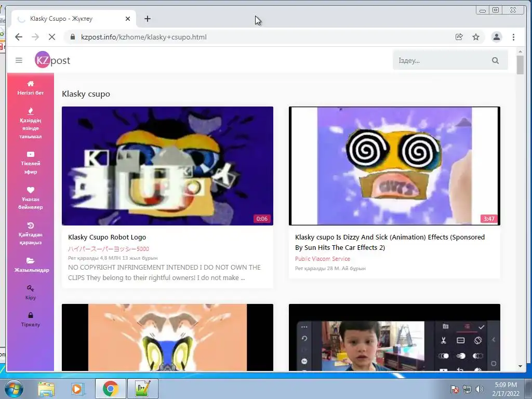Screen dimensions: 532x399
Task: Click Chrome icon in taskbar
Action: click(x=110, y=389)
